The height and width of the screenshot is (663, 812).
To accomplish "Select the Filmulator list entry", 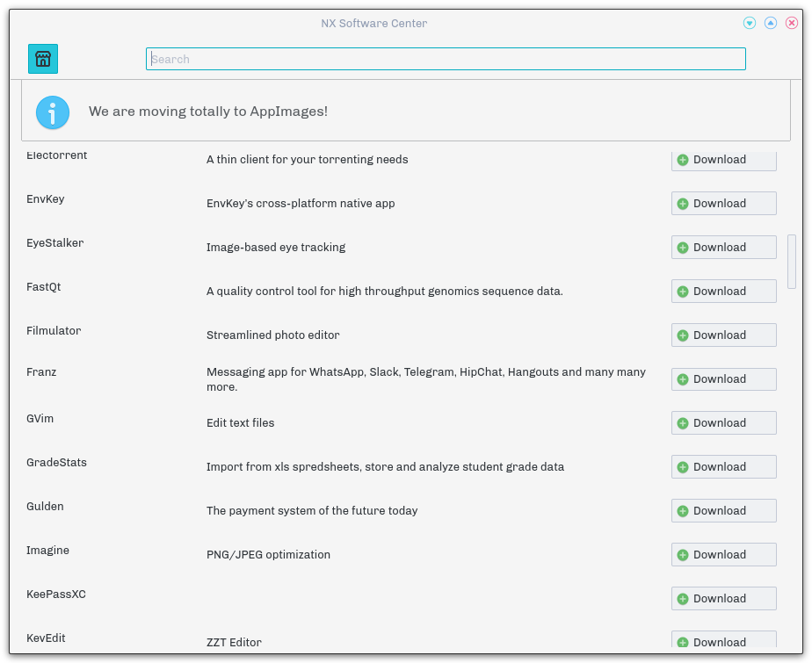I will (54, 331).
